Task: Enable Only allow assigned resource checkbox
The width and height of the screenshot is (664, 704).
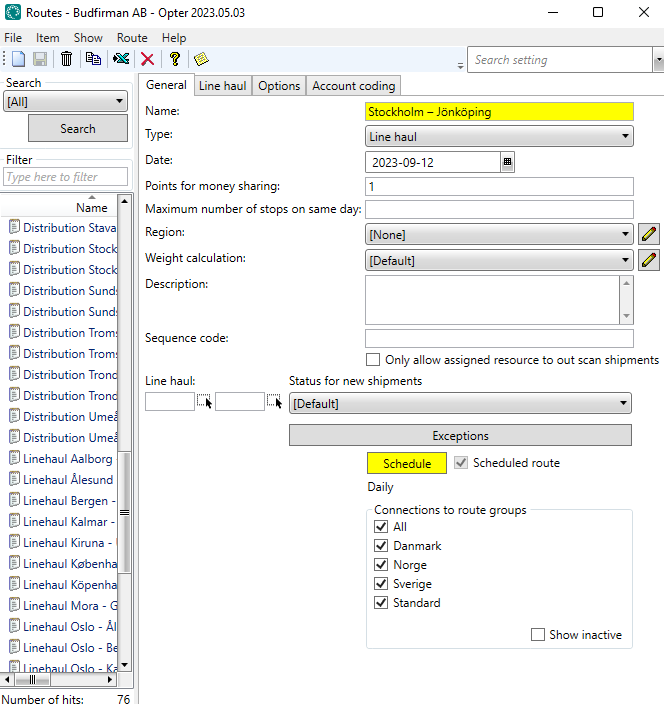Action: tap(373, 360)
